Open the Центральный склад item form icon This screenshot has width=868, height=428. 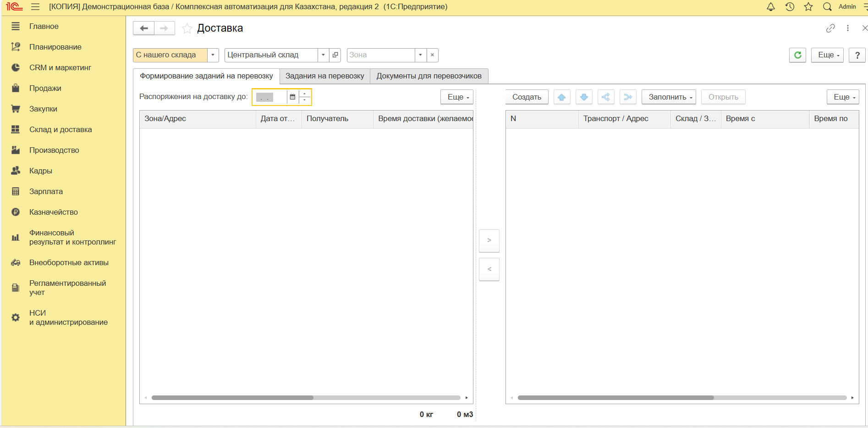click(x=335, y=55)
